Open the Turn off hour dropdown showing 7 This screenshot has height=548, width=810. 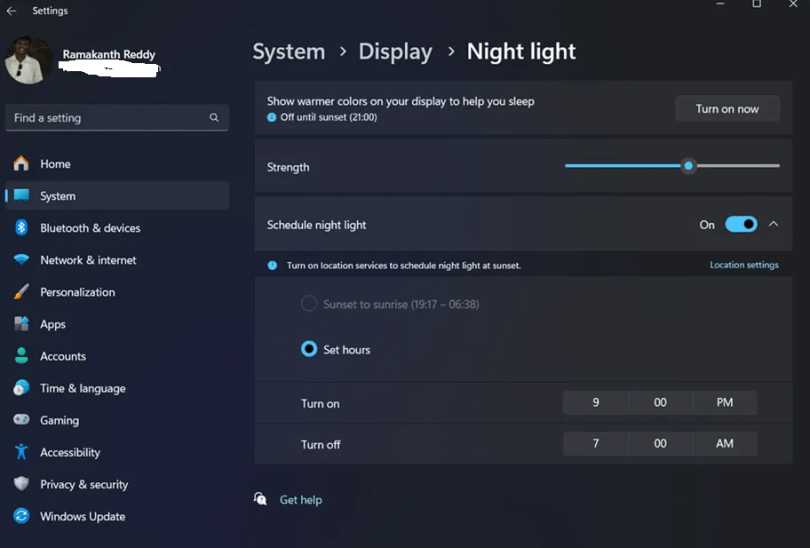(596, 443)
